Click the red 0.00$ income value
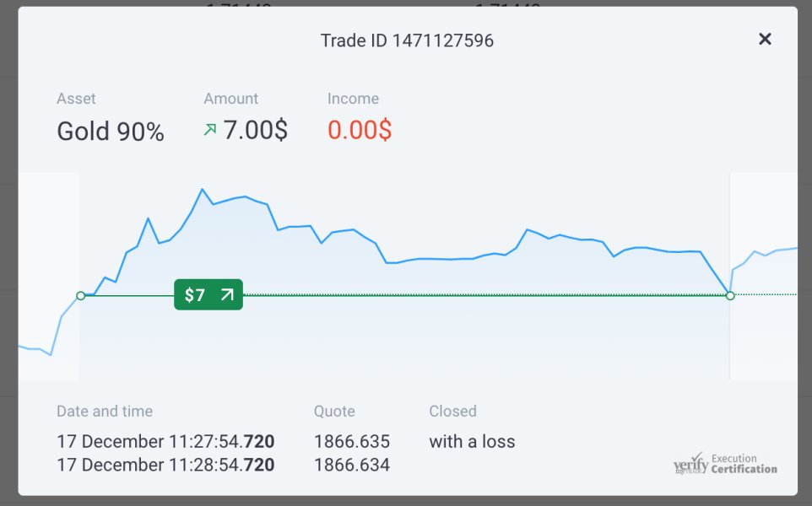The height and width of the screenshot is (506, 812). click(x=360, y=130)
